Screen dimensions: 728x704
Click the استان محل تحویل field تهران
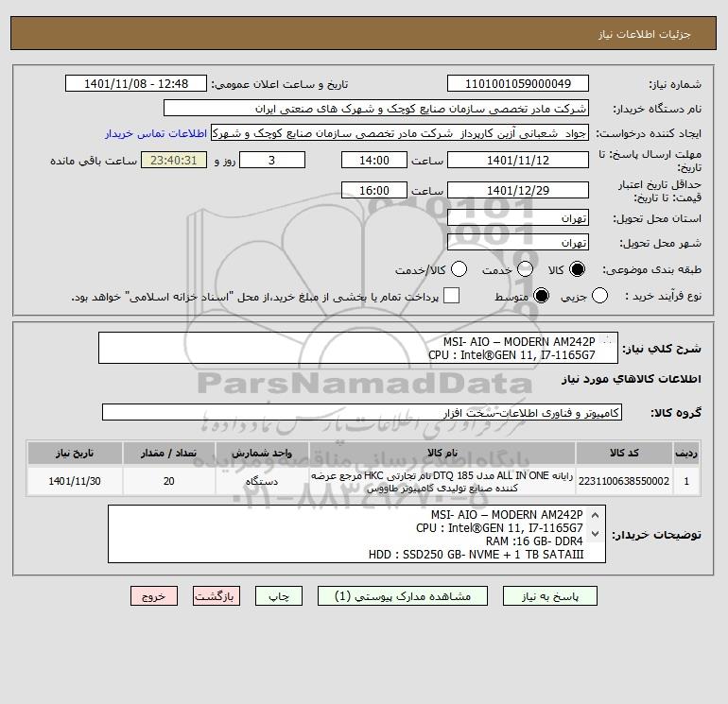coord(518,217)
